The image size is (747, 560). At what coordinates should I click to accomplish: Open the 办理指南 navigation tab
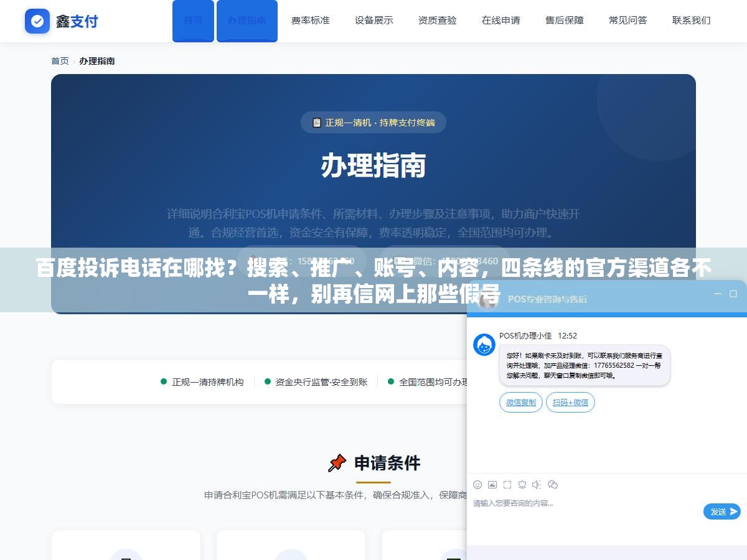[x=247, y=21]
